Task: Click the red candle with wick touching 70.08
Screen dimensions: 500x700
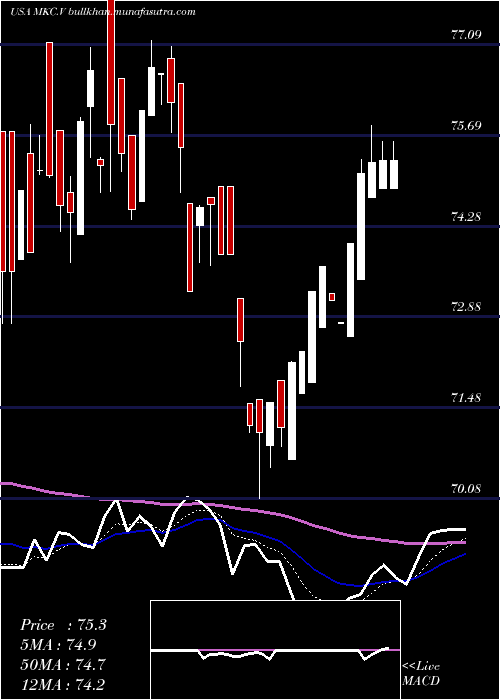Action: [x=259, y=416]
